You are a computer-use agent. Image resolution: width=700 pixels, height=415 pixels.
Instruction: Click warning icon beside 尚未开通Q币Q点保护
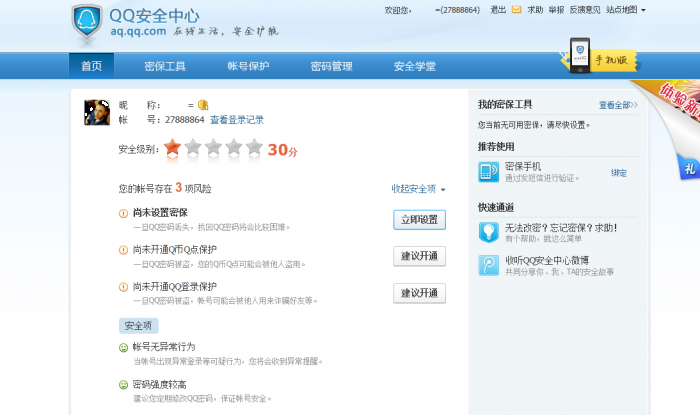click(124, 250)
